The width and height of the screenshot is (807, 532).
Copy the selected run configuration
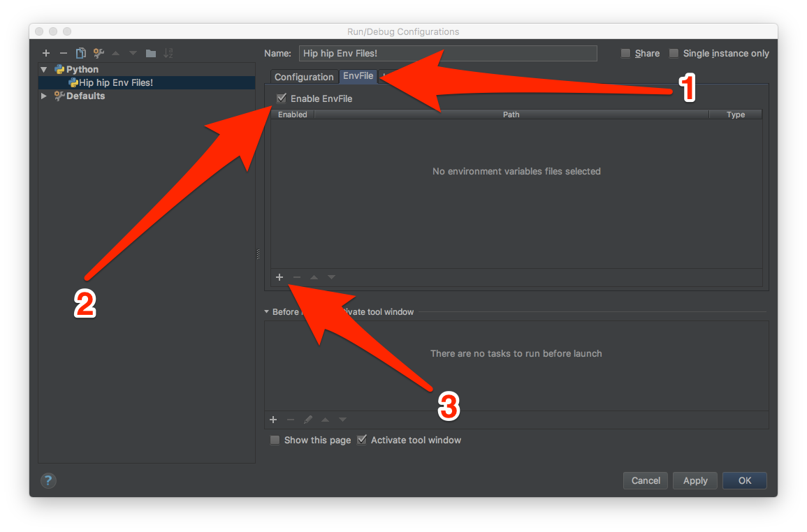tap(81, 53)
